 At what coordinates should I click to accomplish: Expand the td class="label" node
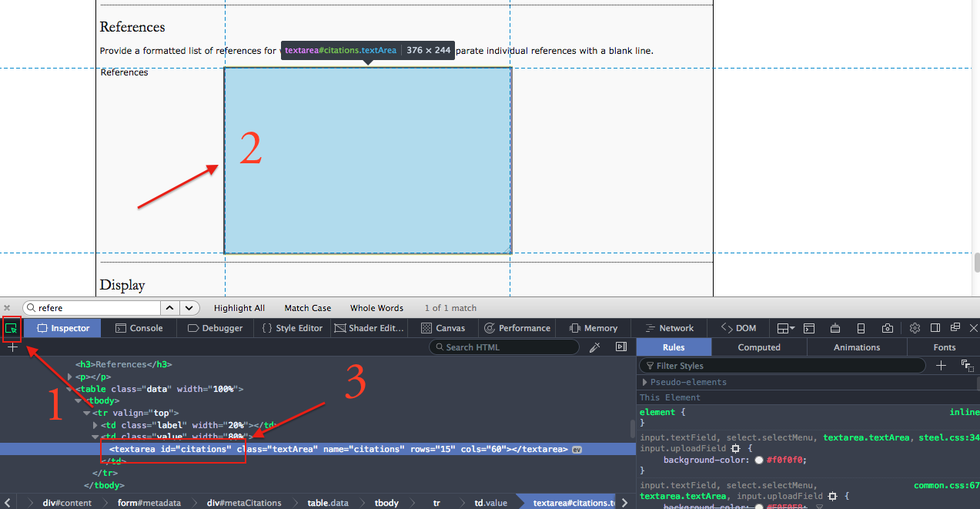coord(95,425)
